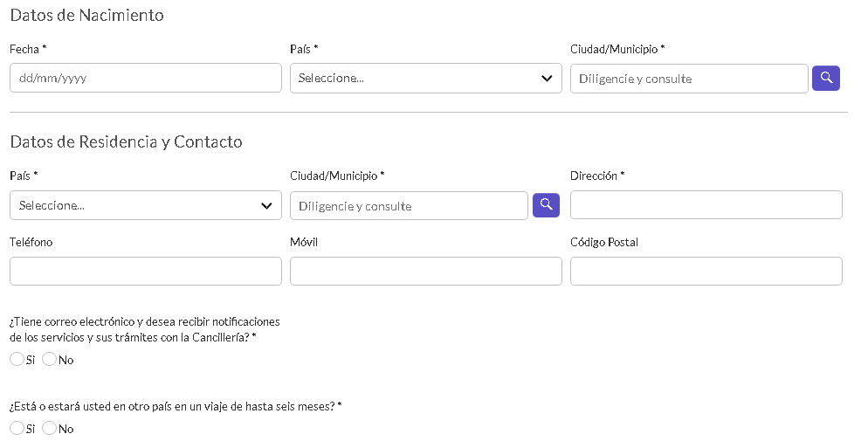Screen dimensions: 868x441
Task: Click the correo electrónico question text
Action: (144, 329)
